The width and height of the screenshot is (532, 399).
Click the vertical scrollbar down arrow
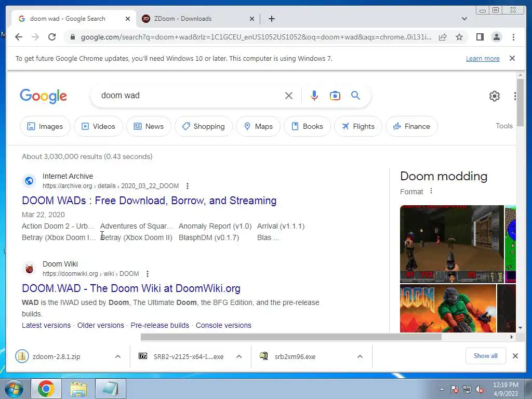[x=520, y=328]
